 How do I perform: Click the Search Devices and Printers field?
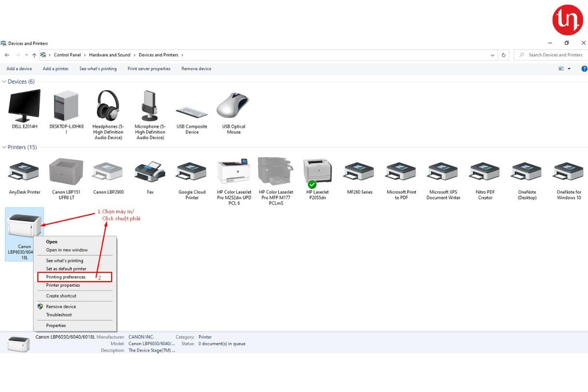pyautogui.click(x=550, y=55)
